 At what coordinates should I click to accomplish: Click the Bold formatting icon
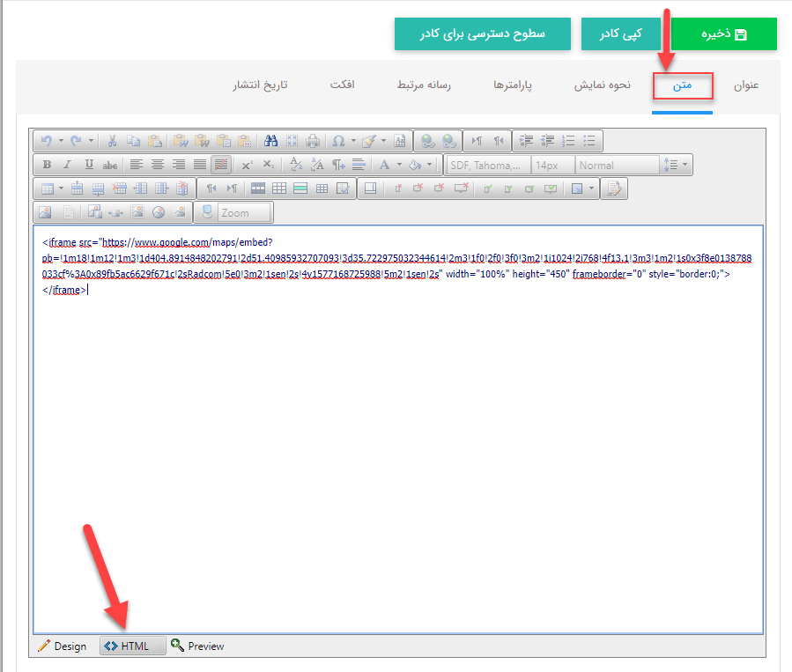coord(47,165)
